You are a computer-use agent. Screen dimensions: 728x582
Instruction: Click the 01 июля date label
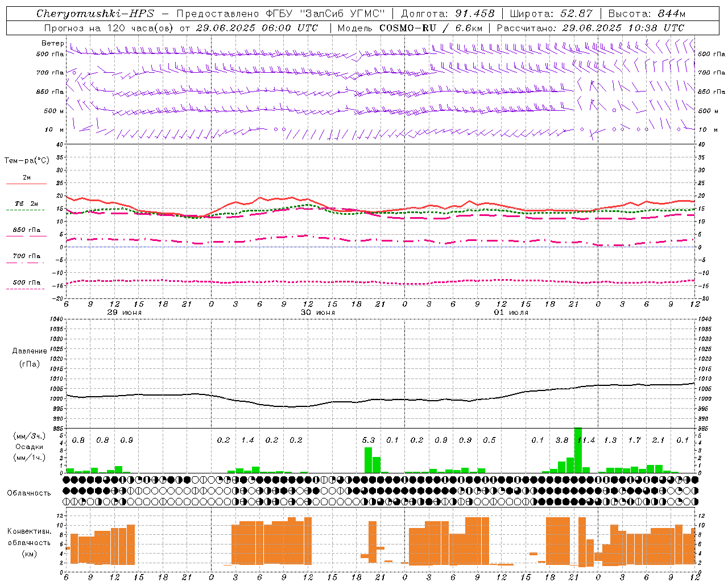(x=511, y=313)
